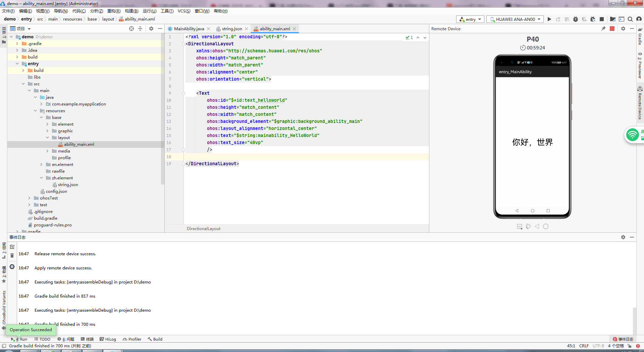
Task: Mark all event log notifications as read
Action: 12,247
